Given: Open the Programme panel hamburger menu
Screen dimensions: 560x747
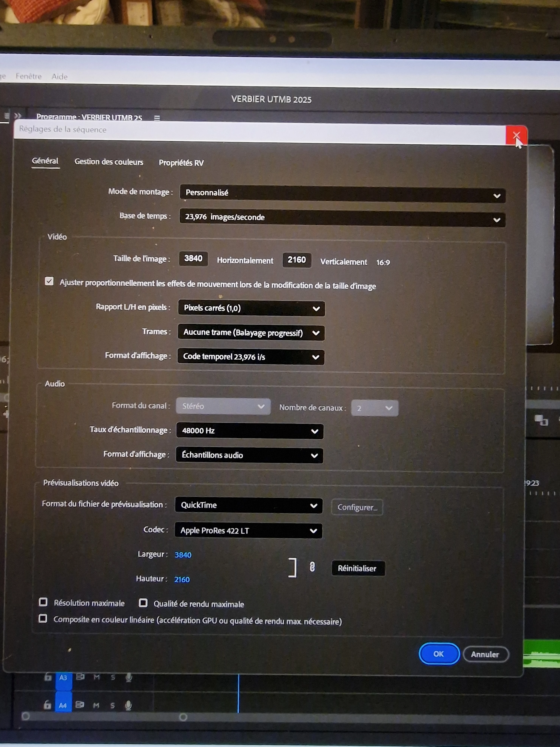Looking at the screenshot, I should tap(157, 118).
